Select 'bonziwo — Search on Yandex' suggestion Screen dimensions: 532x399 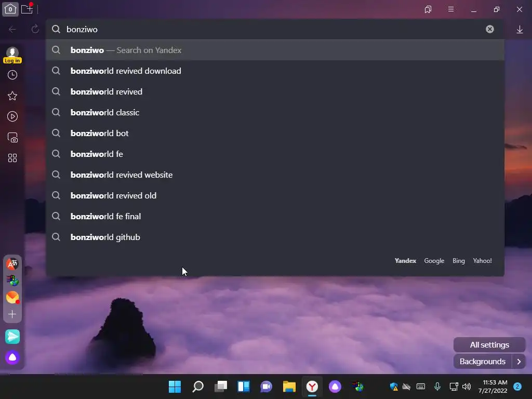[x=275, y=50]
